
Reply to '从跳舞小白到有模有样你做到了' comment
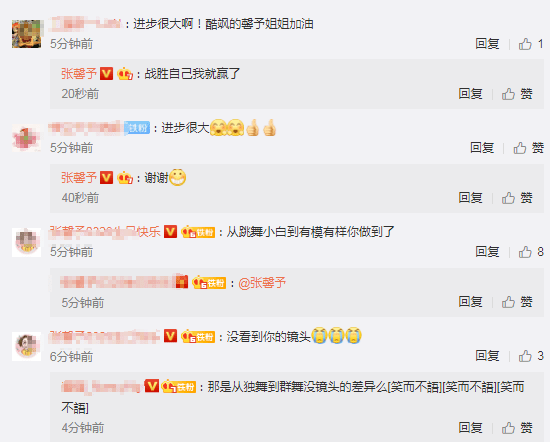click(487, 252)
